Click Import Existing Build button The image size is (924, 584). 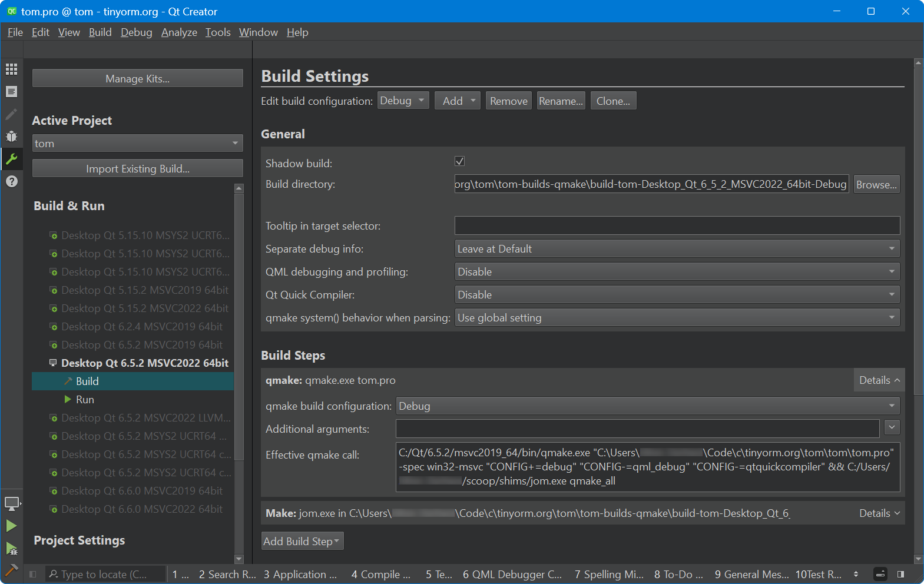(x=137, y=168)
